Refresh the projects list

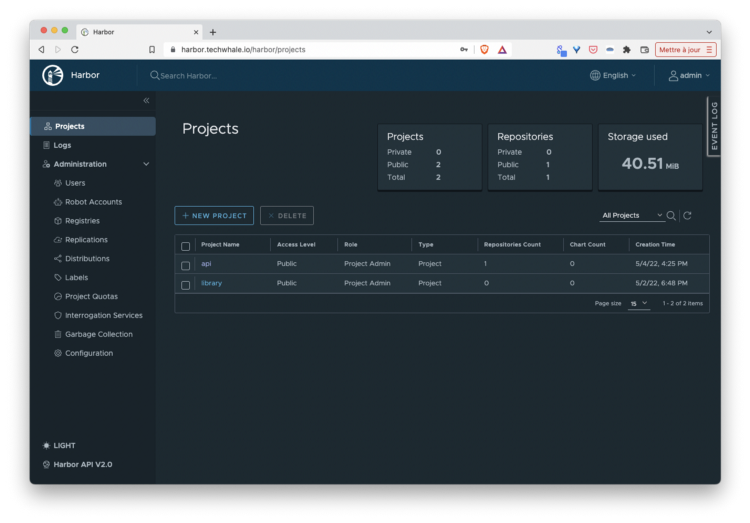687,216
